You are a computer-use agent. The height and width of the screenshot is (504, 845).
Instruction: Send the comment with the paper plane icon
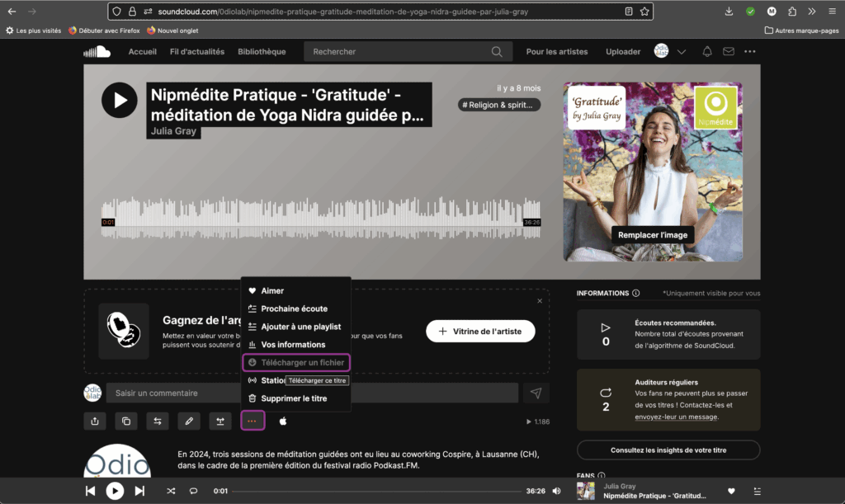536,393
